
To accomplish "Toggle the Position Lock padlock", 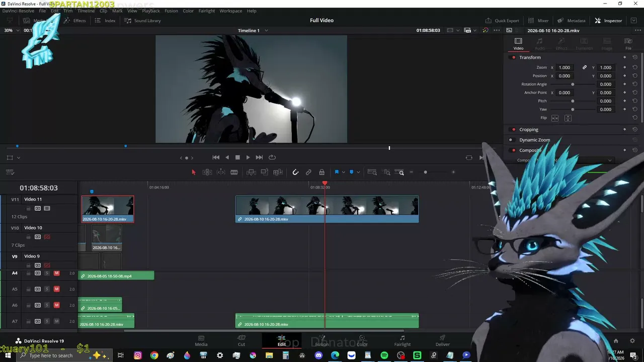I will (x=321, y=172).
